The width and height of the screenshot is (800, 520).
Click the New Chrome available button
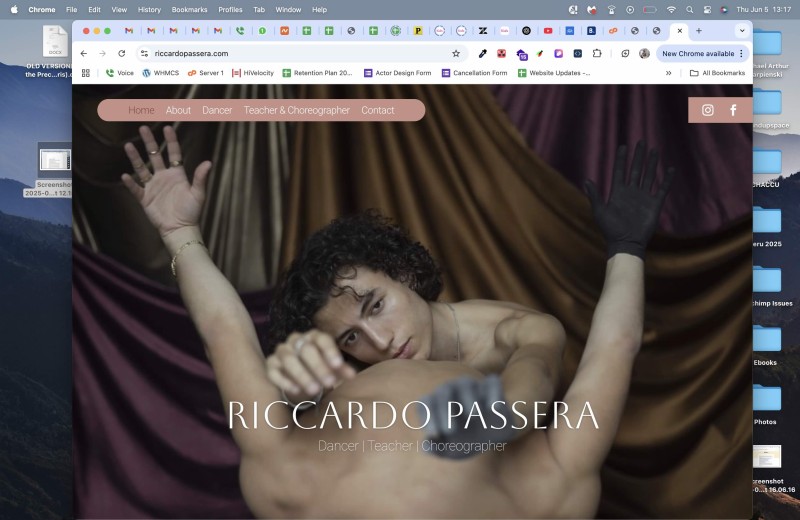point(698,53)
